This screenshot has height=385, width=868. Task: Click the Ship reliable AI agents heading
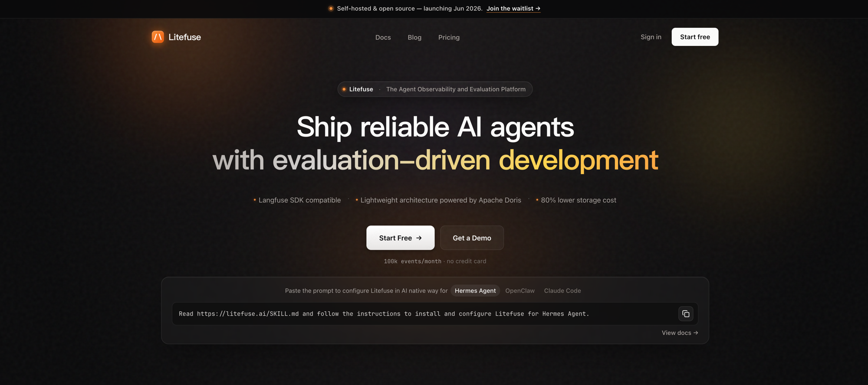tap(435, 127)
